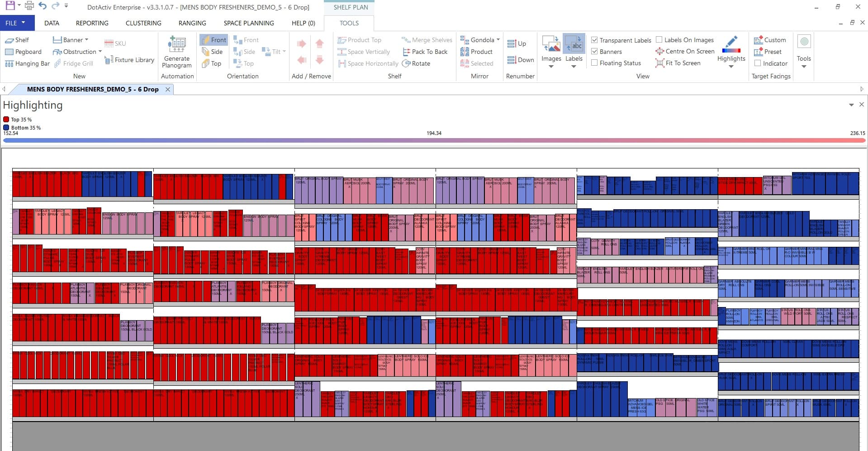Click Centre On Screen view icon
Image resolution: width=868 pixels, height=451 pixels.
660,52
